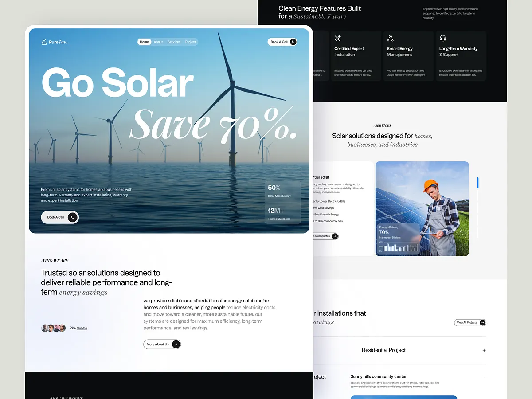Click the PureSun brand name
The width and height of the screenshot is (532, 399).
coord(59,42)
